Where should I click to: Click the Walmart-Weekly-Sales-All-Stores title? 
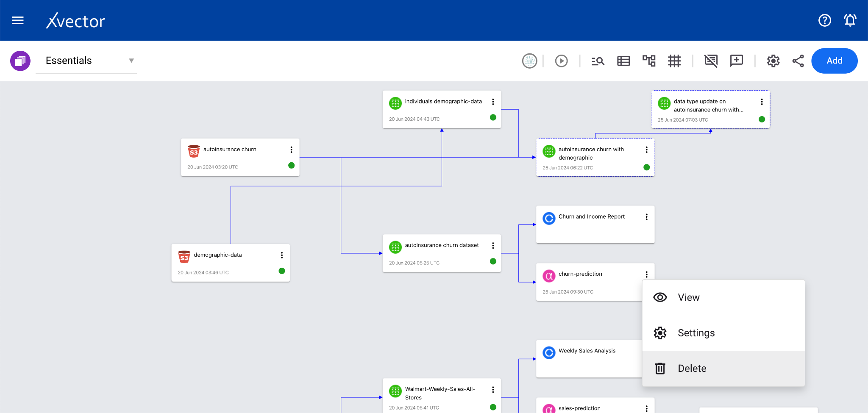click(x=440, y=393)
